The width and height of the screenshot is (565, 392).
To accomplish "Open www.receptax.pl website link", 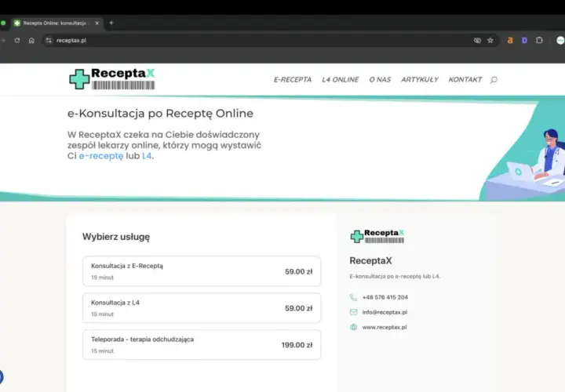I will coord(385,327).
